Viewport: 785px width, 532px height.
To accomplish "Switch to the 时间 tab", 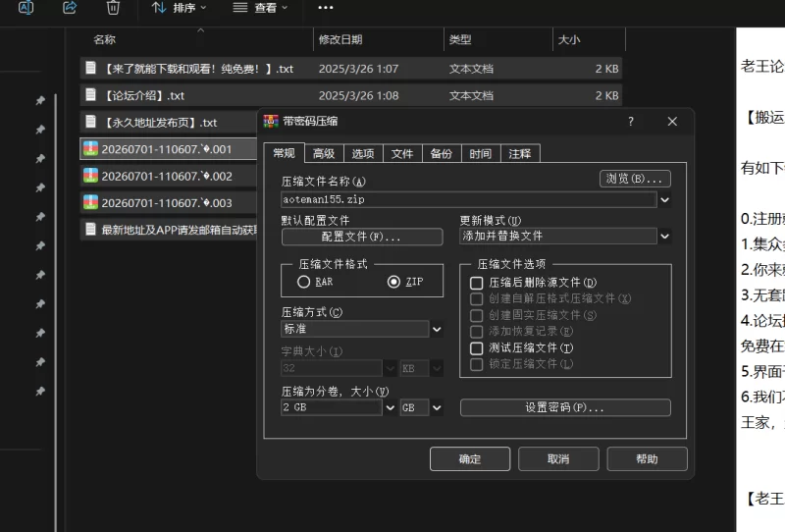I will pos(481,153).
